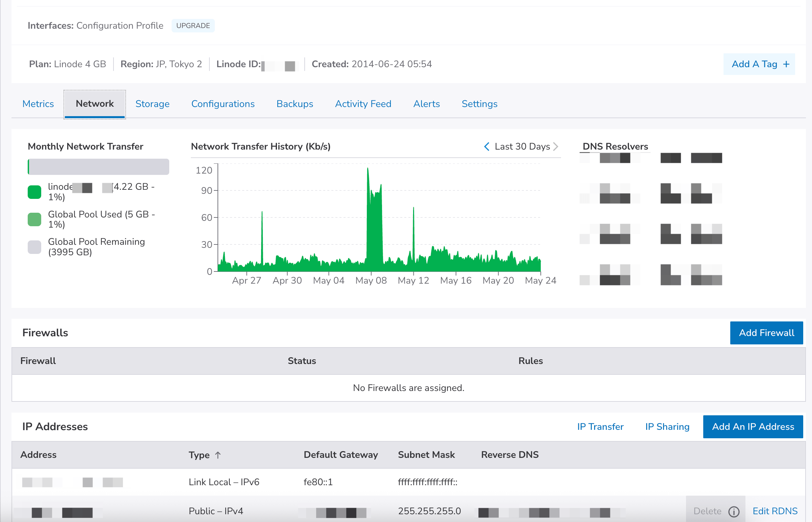The image size is (812, 522).
Task: Click the Last 30 Days range selector
Action: pos(522,147)
